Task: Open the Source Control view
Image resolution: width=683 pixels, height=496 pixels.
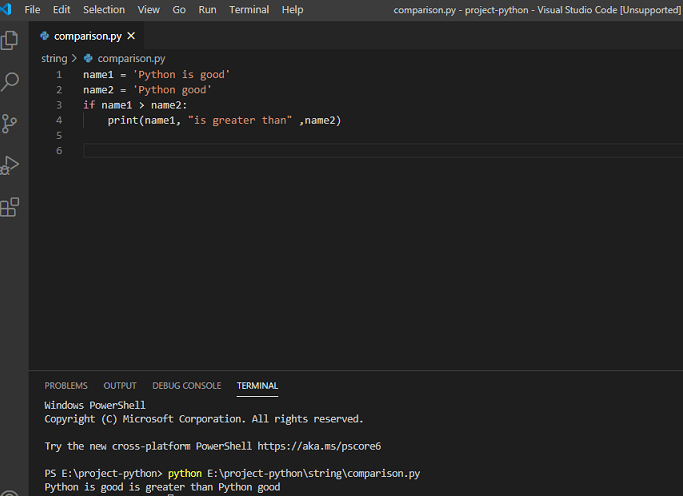Action: point(9,123)
